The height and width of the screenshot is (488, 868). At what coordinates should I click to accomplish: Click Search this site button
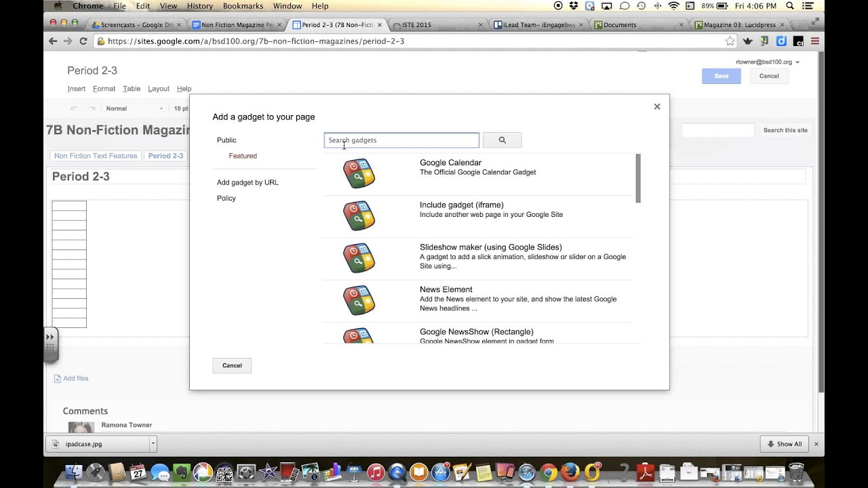[x=785, y=130]
